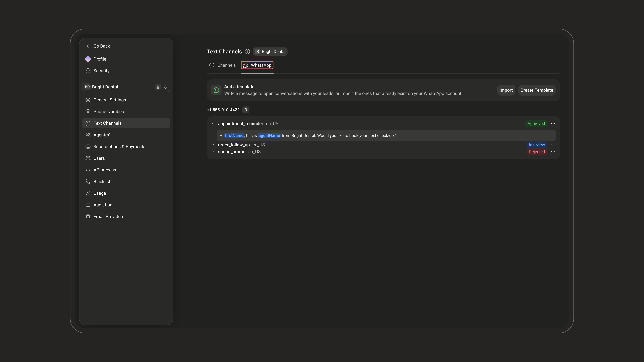The width and height of the screenshot is (644, 362).
Task: Click the Approved status badge
Action: tap(536, 124)
